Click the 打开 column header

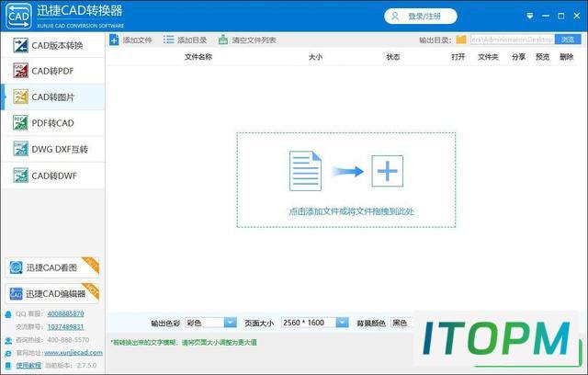coord(458,57)
